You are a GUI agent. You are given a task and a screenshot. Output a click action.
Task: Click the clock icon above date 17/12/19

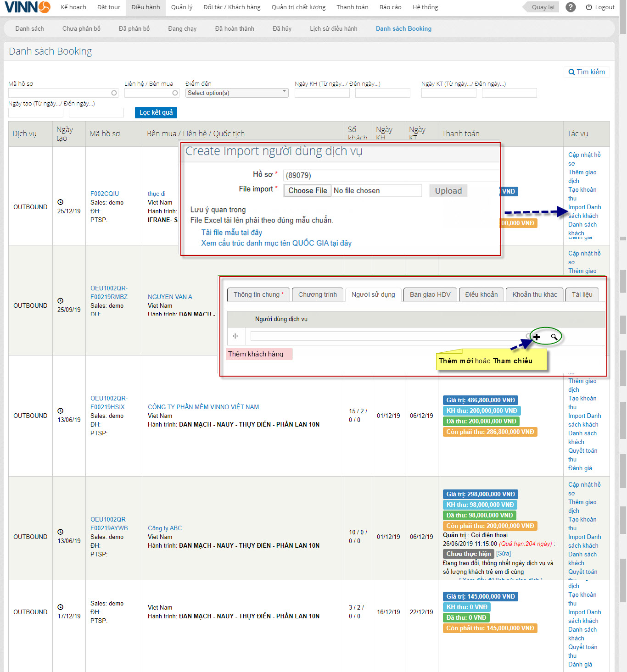click(x=60, y=607)
